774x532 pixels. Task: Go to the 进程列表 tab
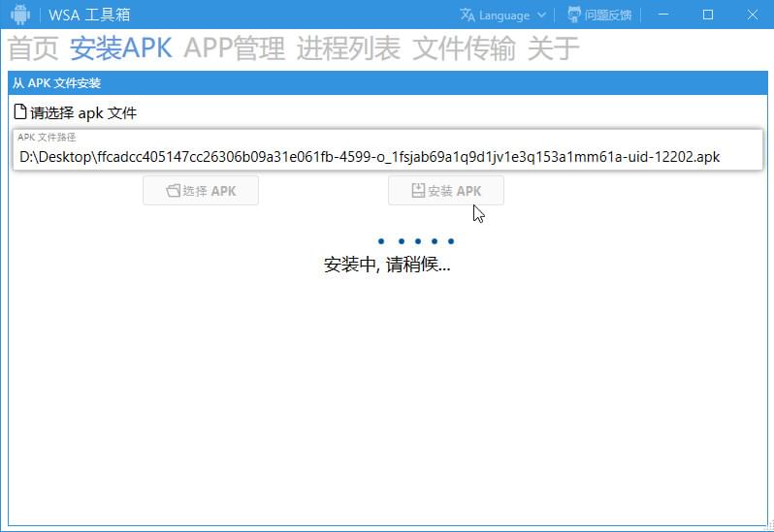[348, 48]
